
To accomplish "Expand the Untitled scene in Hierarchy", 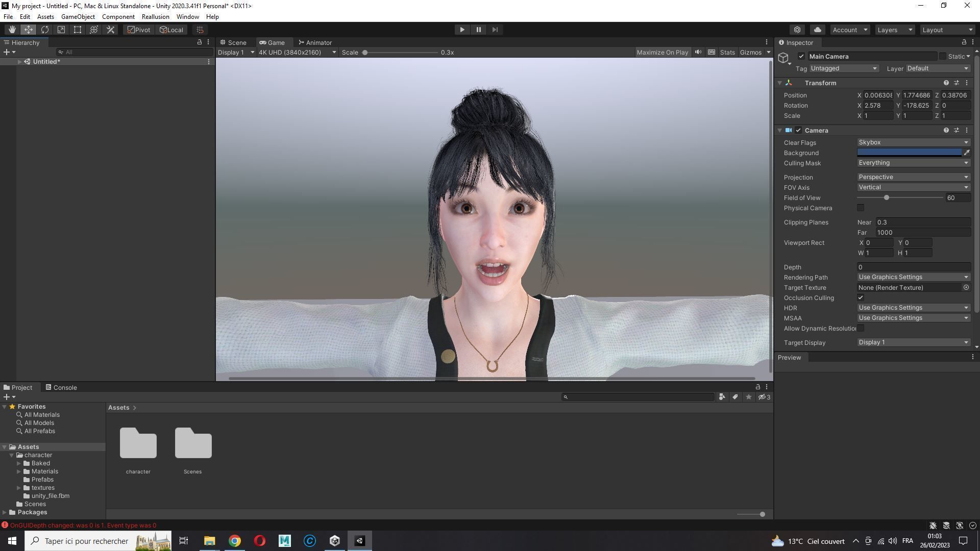I will point(19,62).
